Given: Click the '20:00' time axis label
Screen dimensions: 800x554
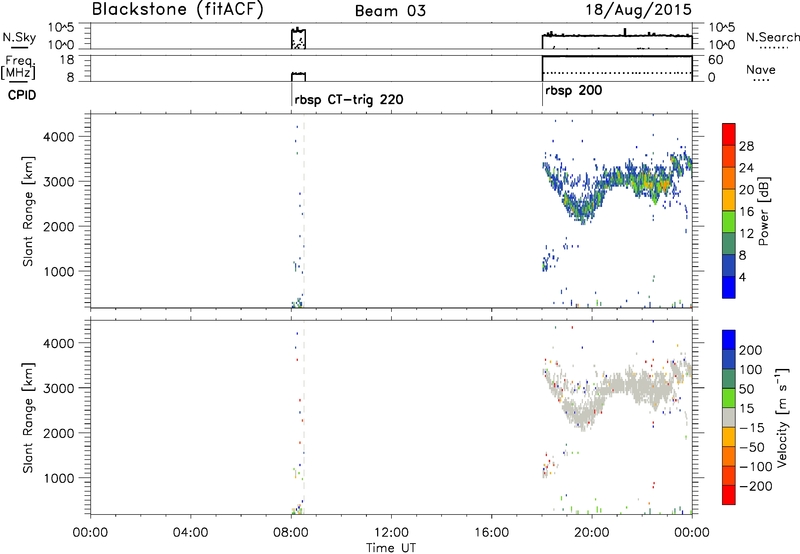Looking at the screenshot, I should tap(592, 533).
